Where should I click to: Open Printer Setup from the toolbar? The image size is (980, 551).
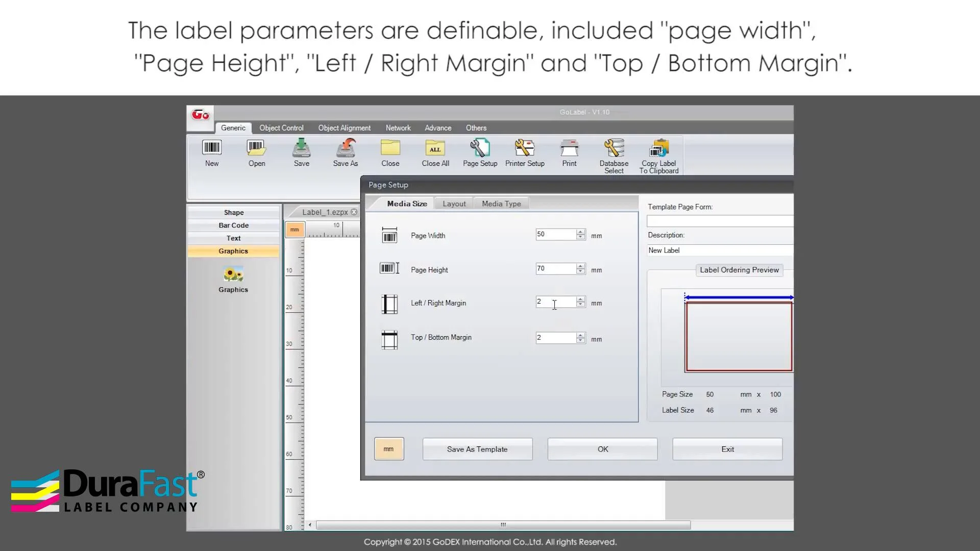(x=524, y=148)
